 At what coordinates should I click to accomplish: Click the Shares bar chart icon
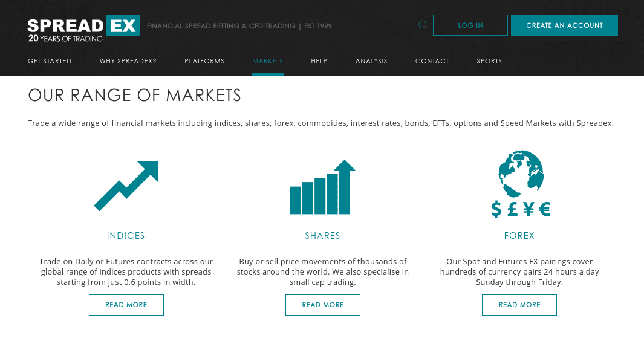pos(322,187)
